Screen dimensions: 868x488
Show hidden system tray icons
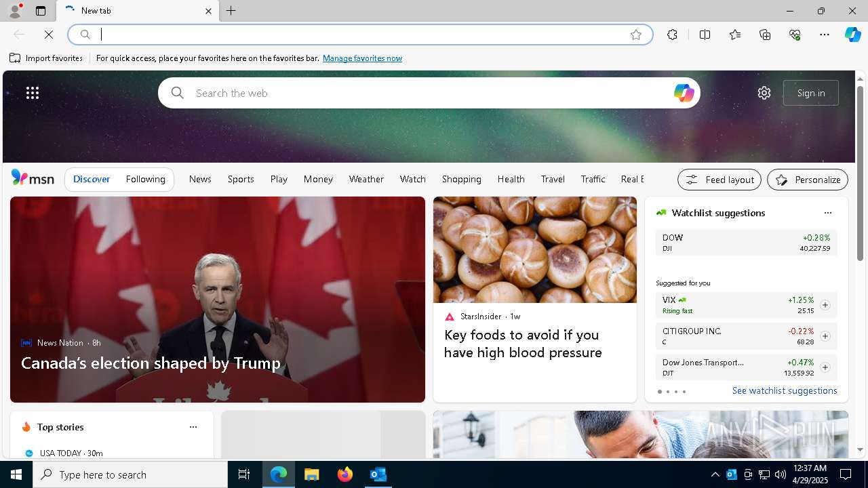715,474
